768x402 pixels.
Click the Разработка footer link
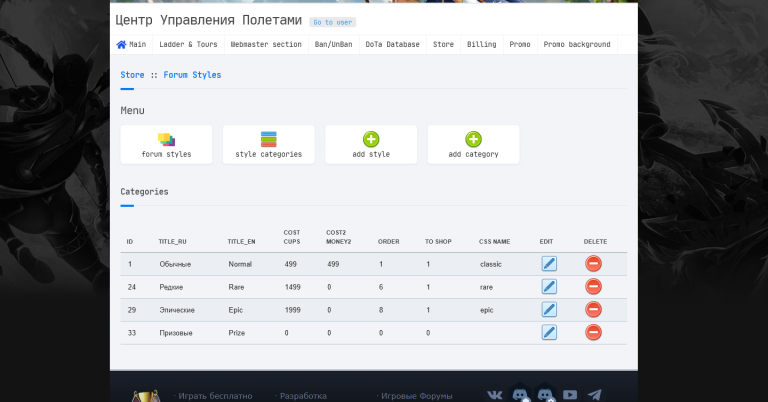click(x=303, y=396)
